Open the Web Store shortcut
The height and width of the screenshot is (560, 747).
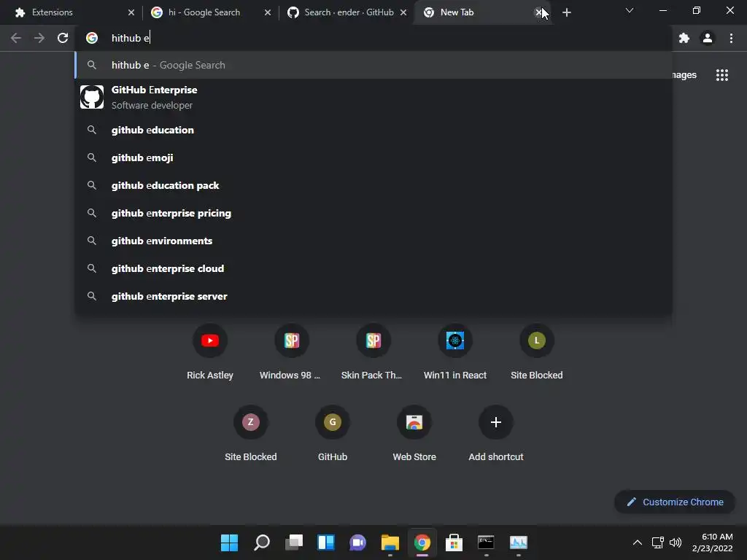[414, 433]
